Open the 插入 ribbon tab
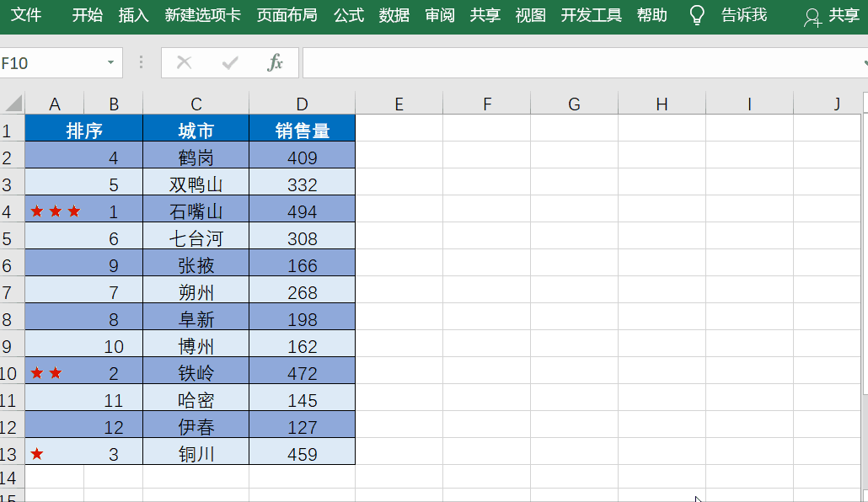This screenshot has width=868, height=502. [x=133, y=15]
